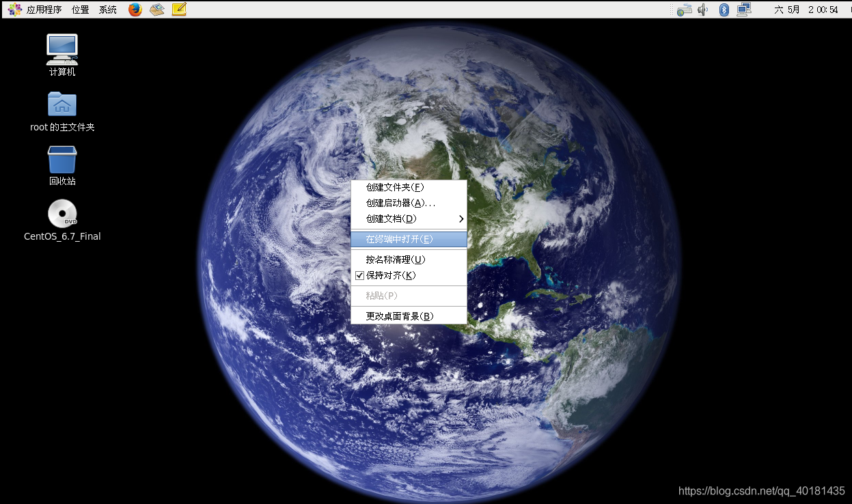Choose 更改桌面背景 from context menu
The image size is (852, 504).
click(409, 316)
